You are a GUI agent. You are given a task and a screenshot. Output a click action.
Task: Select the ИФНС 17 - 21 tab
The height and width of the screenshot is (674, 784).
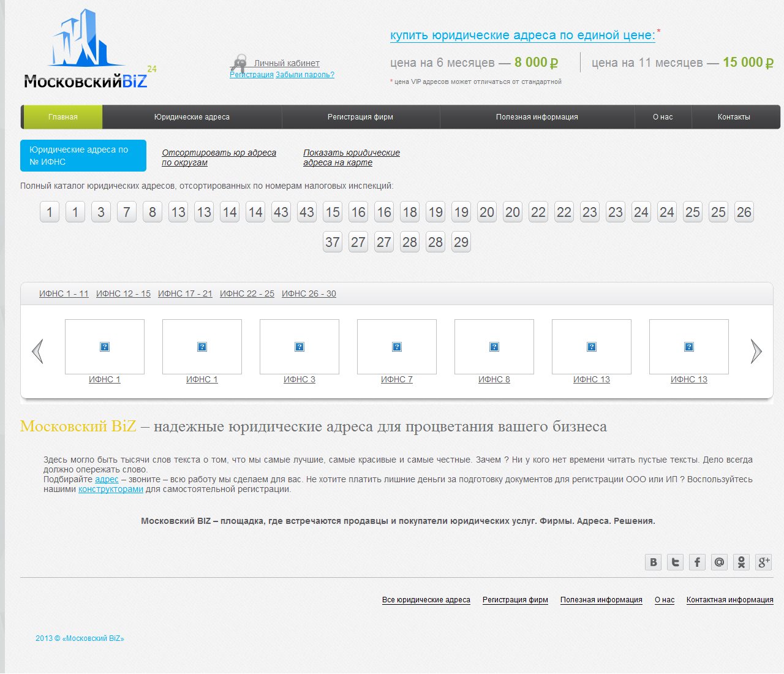point(185,293)
